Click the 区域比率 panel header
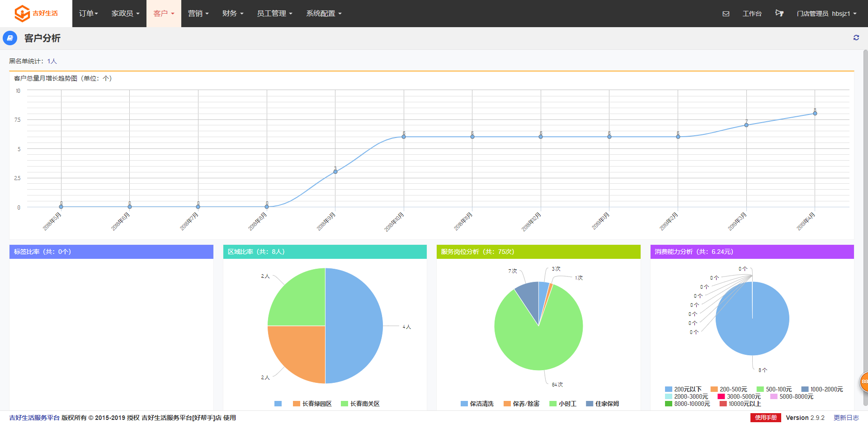The height and width of the screenshot is (424, 868). tap(325, 252)
